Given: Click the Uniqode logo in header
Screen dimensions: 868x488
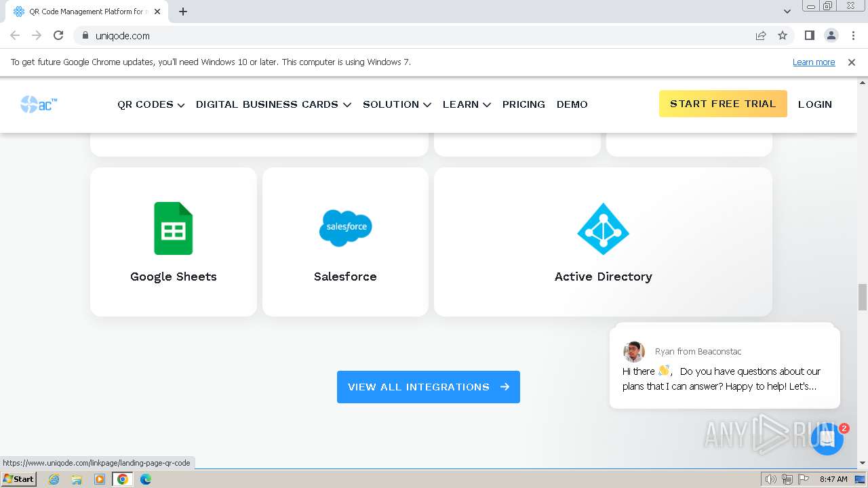Looking at the screenshot, I should coord(39,104).
